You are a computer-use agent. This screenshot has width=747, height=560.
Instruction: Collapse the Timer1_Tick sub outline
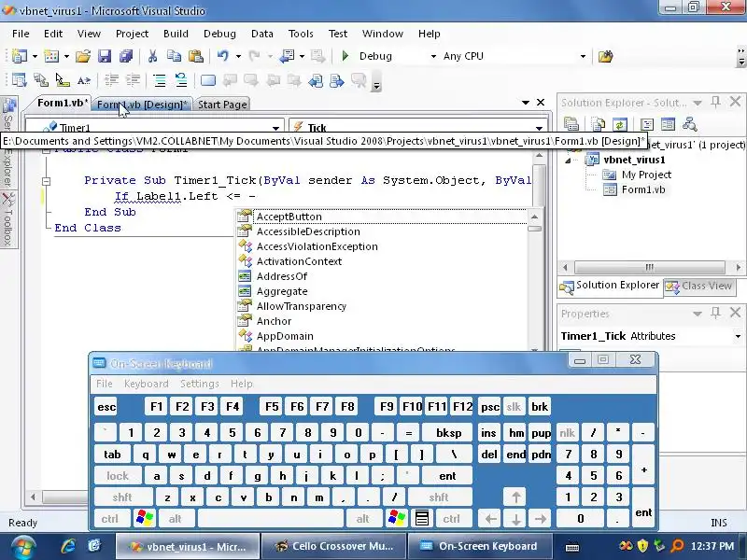[x=46, y=181]
